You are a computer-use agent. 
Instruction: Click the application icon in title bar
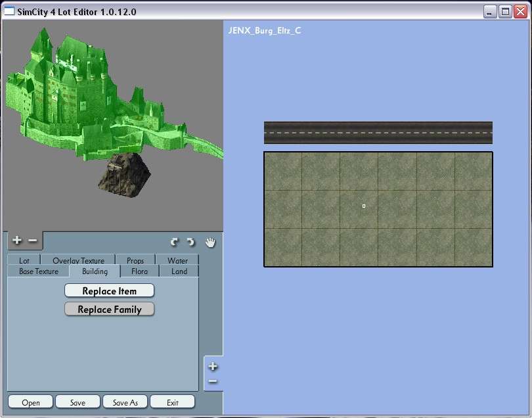coord(9,11)
